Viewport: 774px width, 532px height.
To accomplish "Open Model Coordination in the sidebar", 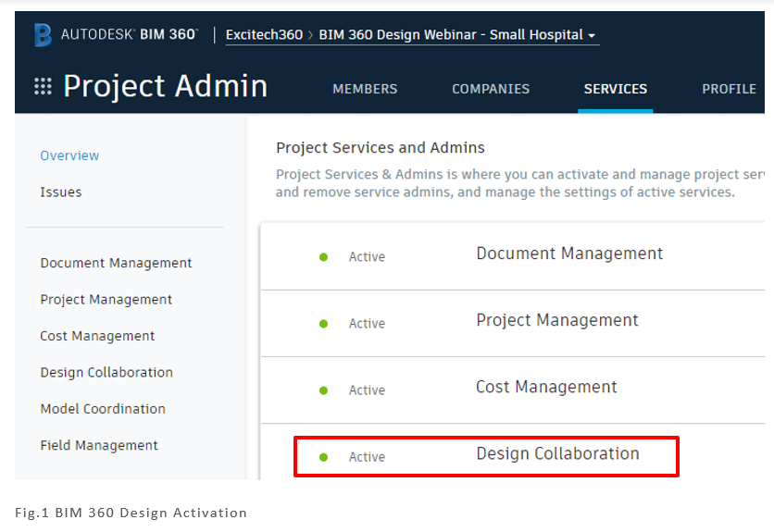I will click(103, 409).
